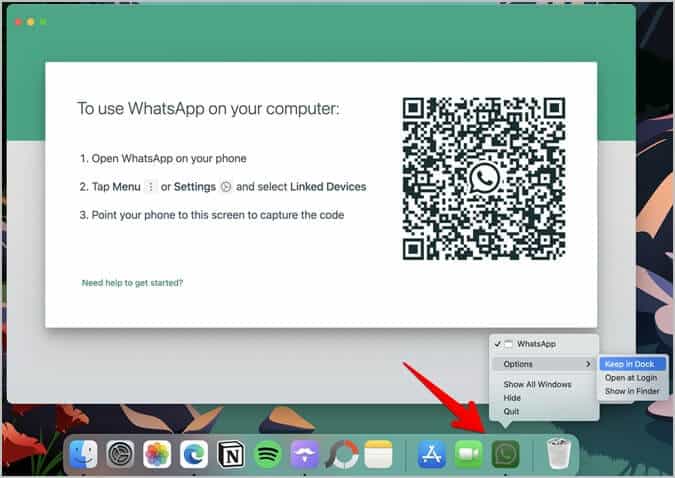Click the three-dot Menu icon in step 2
675x478 pixels.
tap(151, 187)
